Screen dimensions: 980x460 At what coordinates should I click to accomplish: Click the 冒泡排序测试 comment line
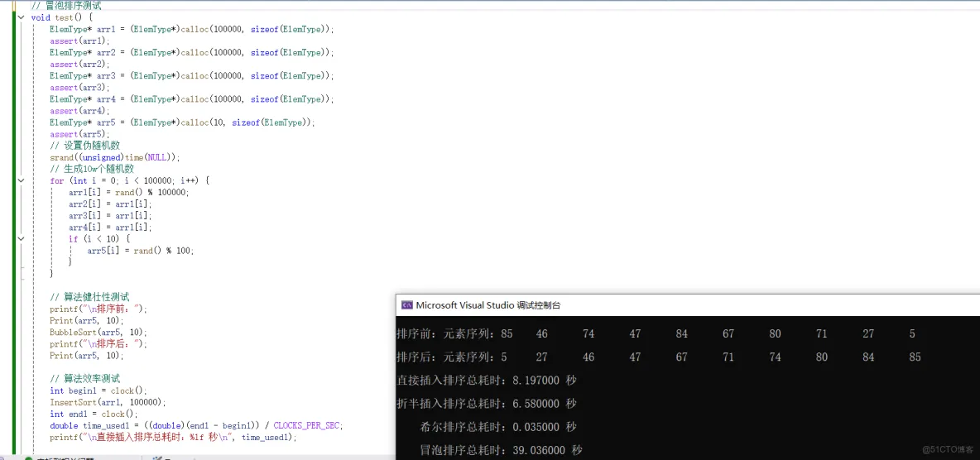[x=66, y=6]
